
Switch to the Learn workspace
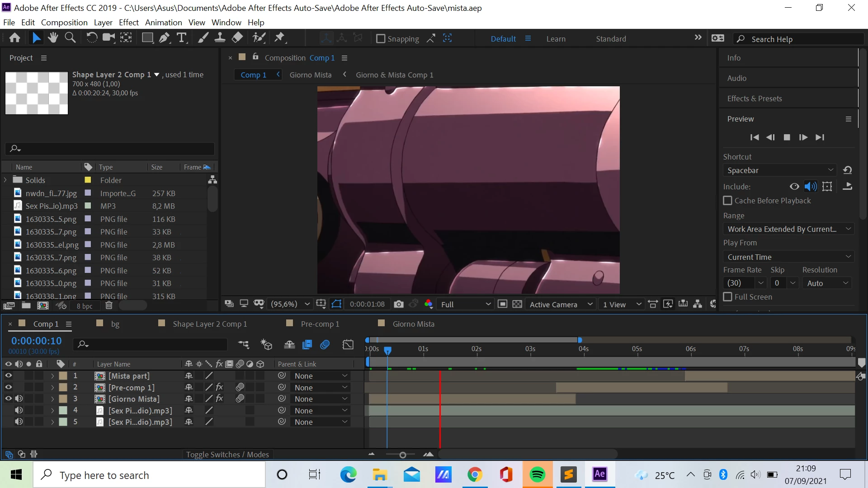[556, 39]
